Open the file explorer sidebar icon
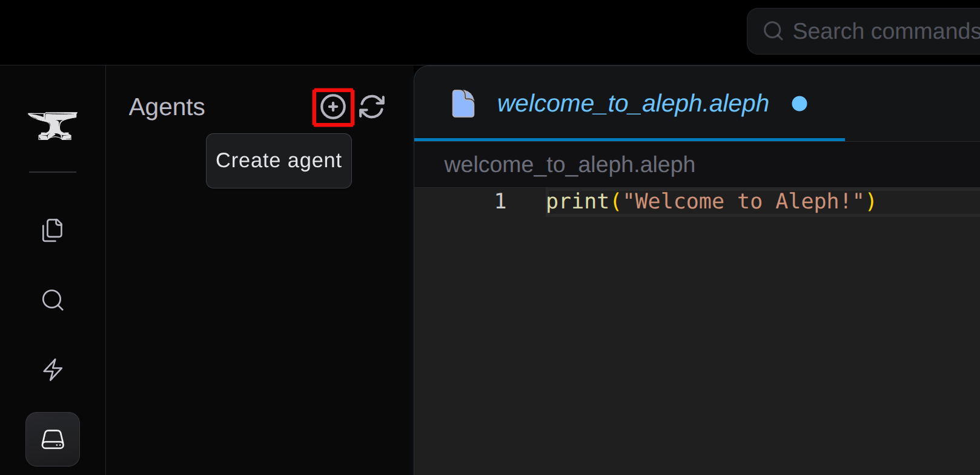The image size is (980, 475). 53,230
